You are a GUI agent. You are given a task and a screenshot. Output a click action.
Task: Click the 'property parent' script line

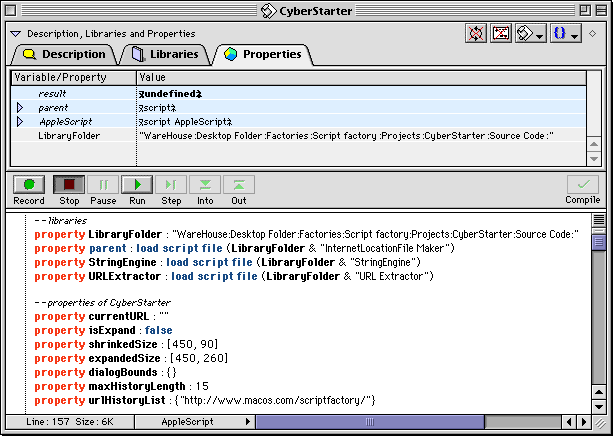tap(245, 248)
